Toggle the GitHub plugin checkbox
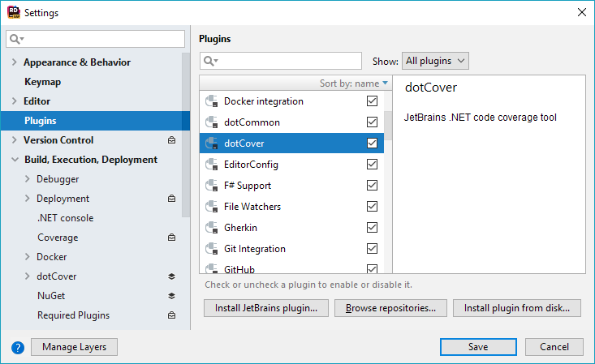The image size is (595, 364). [x=372, y=268]
